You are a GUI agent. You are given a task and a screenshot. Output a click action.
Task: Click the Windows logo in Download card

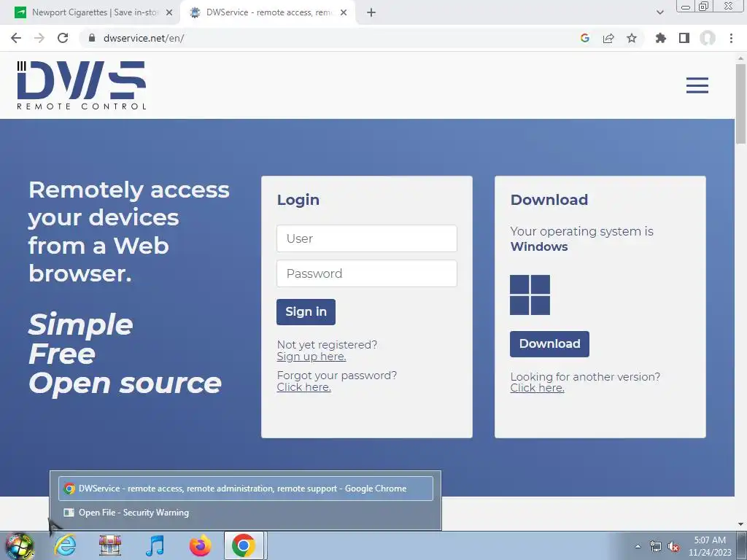530,295
